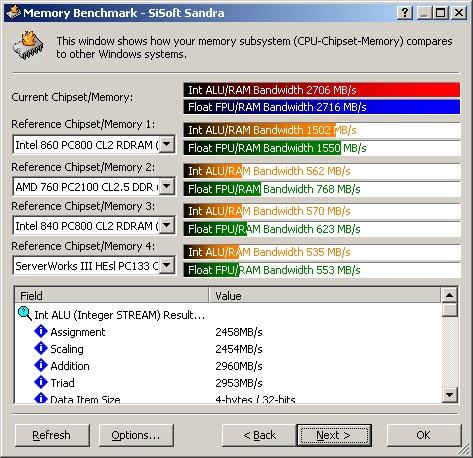Click the Float FPU/RAM Bandwidth 768 MB/s bar
The image size is (473, 458).
click(322, 189)
